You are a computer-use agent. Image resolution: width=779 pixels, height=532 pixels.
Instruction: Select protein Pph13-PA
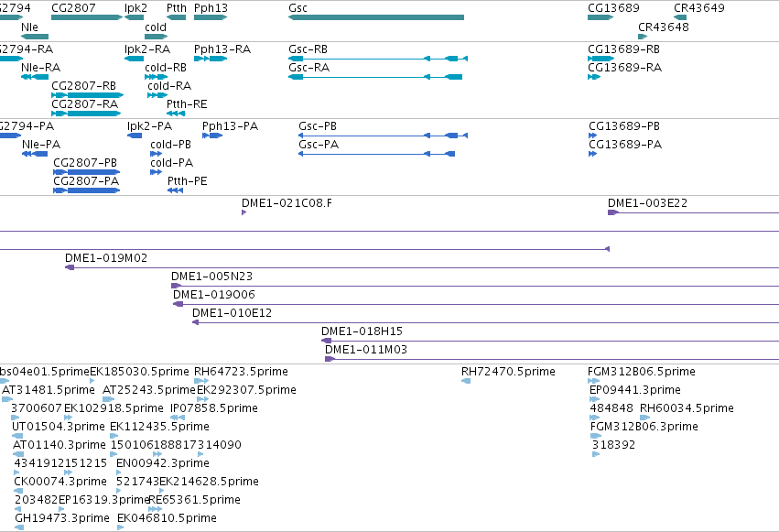[230, 126]
